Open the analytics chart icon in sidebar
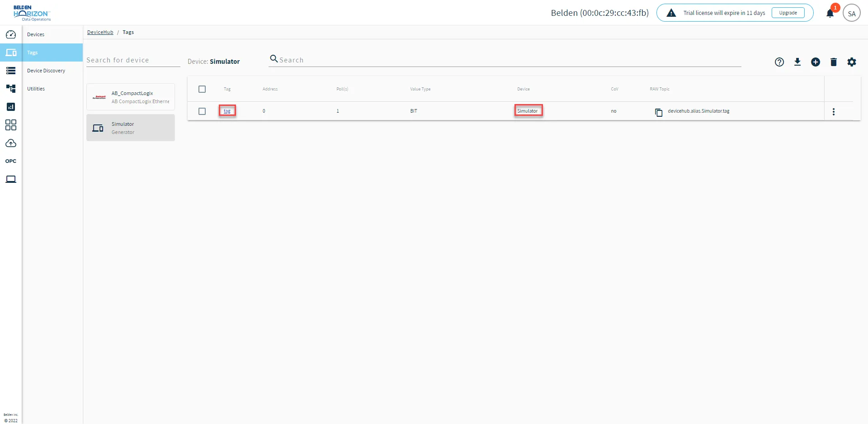 [11, 107]
